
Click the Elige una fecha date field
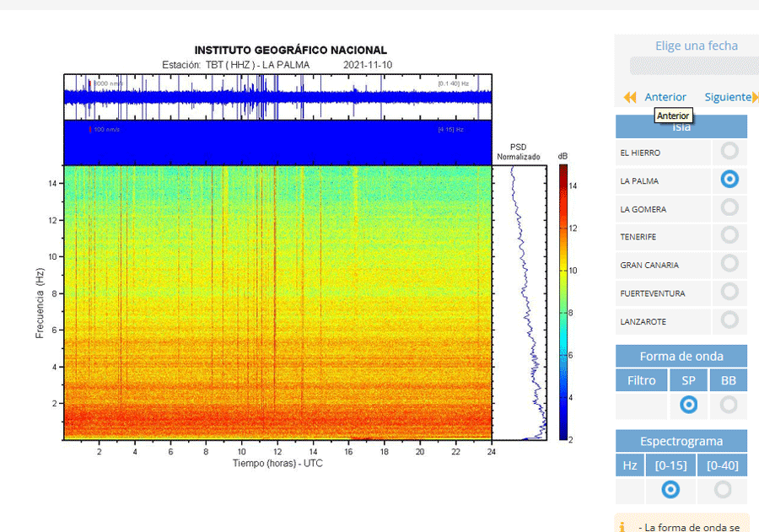(694, 66)
